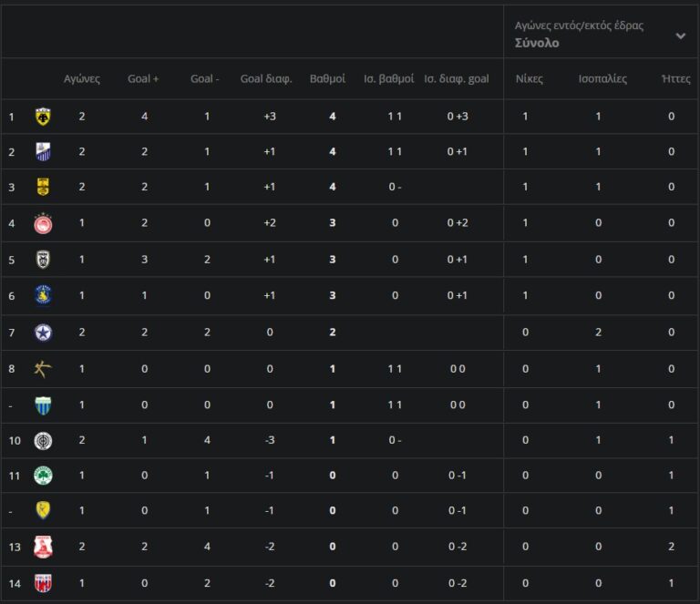This screenshot has height=604, width=700.
Task: Click the Αγώνες column header
Action: (82, 79)
